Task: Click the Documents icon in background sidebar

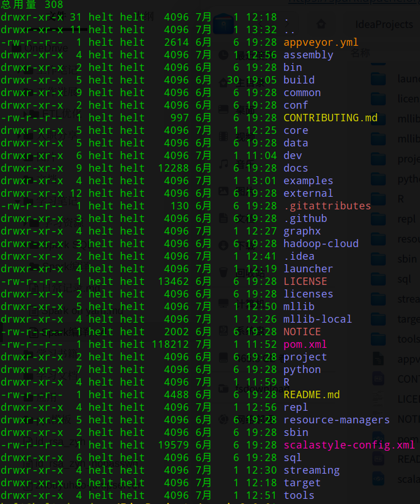Action: point(223,218)
